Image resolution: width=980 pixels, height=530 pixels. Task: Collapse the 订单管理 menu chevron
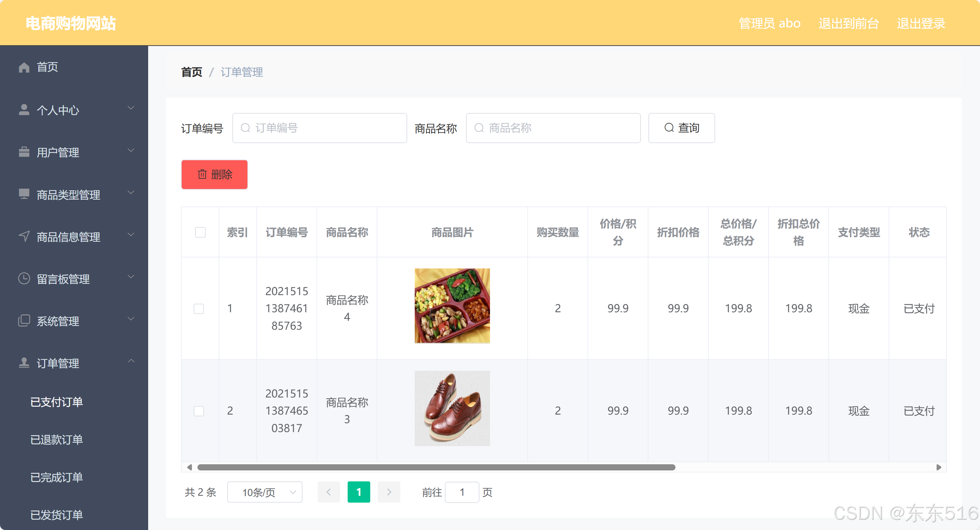tap(131, 361)
